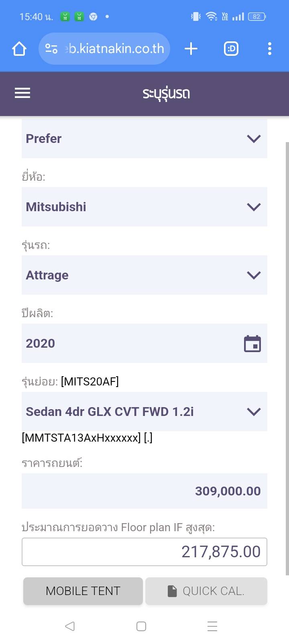Click the Floor plan IF amount field
Image resolution: width=289 pixels, height=644 pixels.
click(144, 552)
